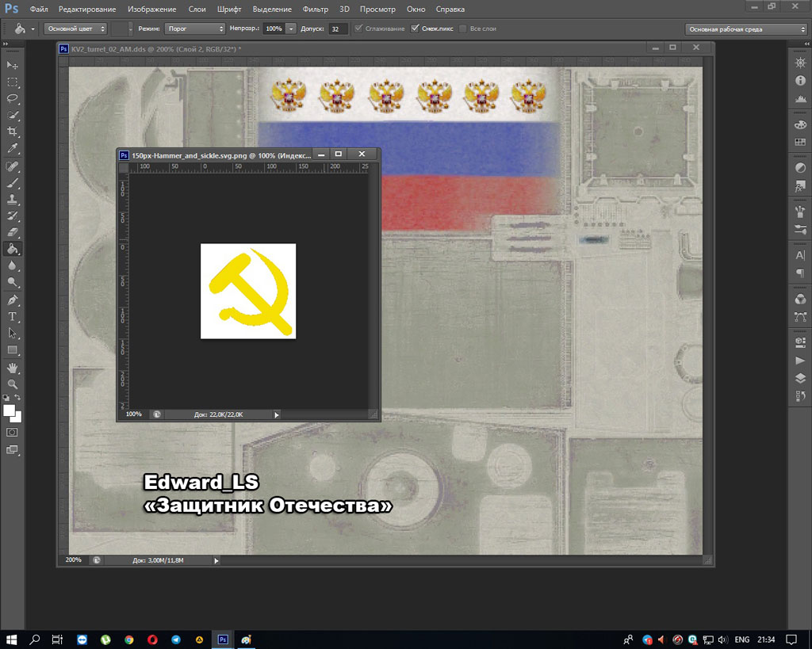Image resolution: width=812 pixels, height=649 pixels.
Task: Open the Paths panel icon
Action: (x=800, y=317)
